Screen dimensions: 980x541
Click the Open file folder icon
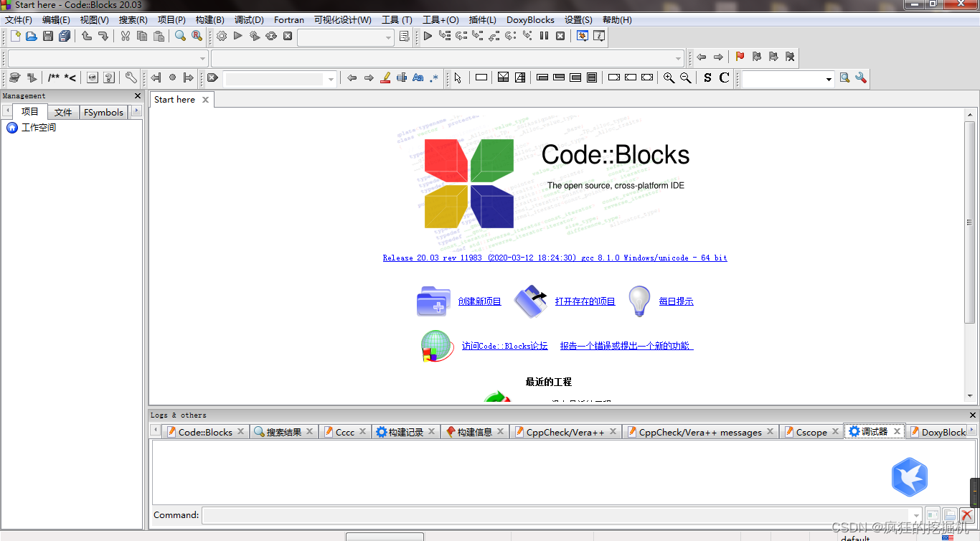click(x=31, y=36)
